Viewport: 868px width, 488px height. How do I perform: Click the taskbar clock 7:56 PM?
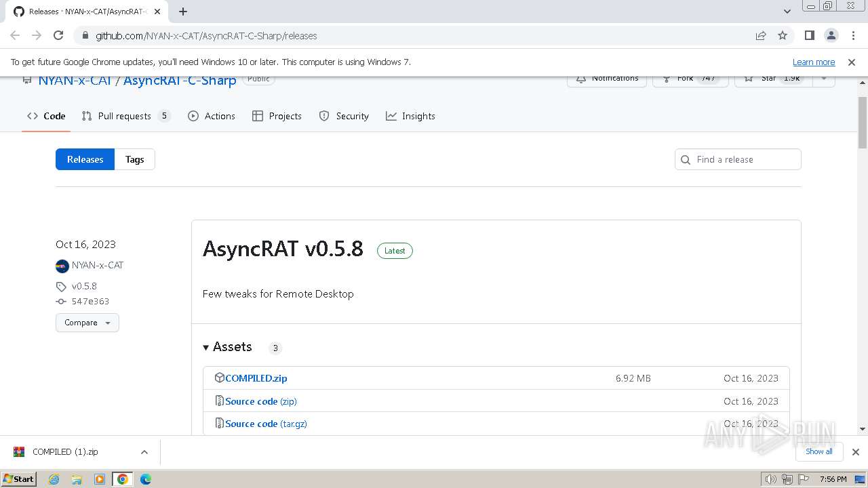click(833, 479)
